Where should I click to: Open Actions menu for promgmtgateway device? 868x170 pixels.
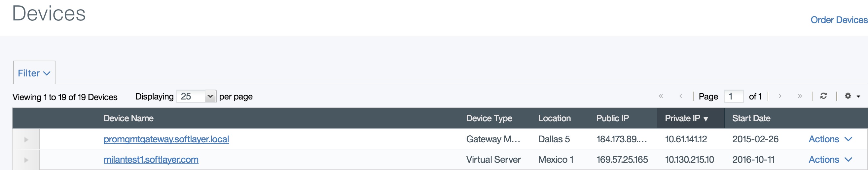830,139
